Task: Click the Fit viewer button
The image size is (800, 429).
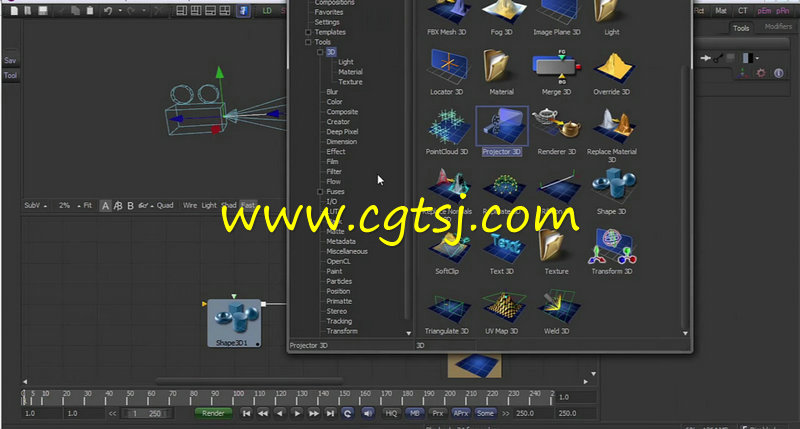Action: [88, 206]
